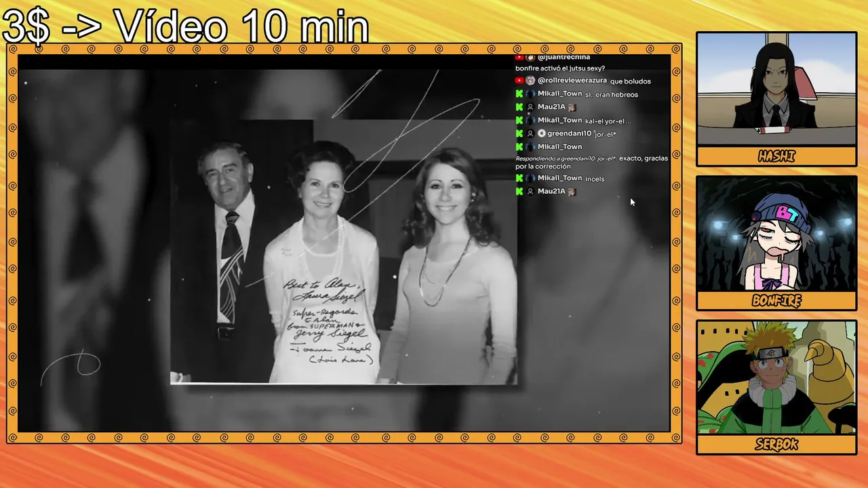The height and width of the screenshot is (488, 868).
Task: Click the chat message "incels"
Action: coord(595,179)
